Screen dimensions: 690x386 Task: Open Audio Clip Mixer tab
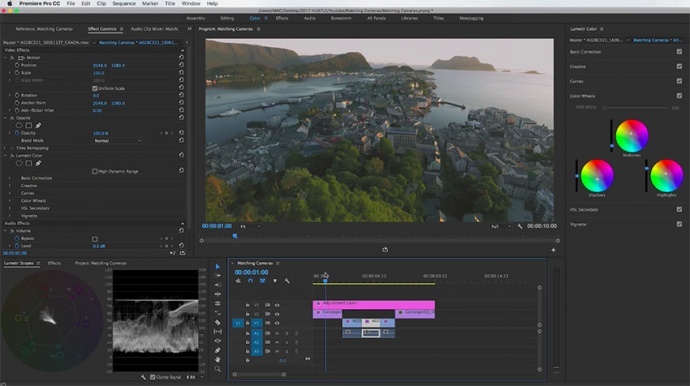[x=154, y=29]
